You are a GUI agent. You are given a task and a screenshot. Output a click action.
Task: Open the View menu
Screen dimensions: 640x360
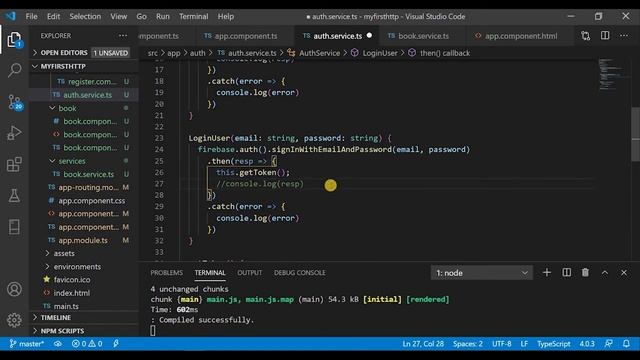click(118, 16)
